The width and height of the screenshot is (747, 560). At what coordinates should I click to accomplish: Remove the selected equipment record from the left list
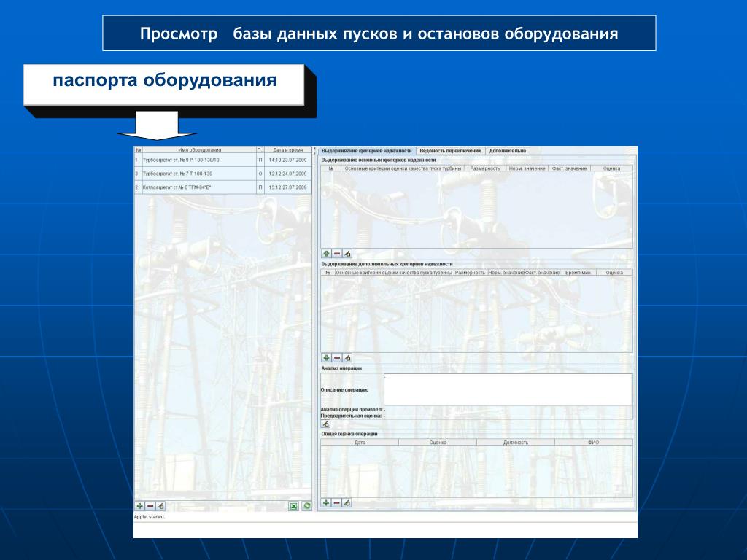pos(150,506)
